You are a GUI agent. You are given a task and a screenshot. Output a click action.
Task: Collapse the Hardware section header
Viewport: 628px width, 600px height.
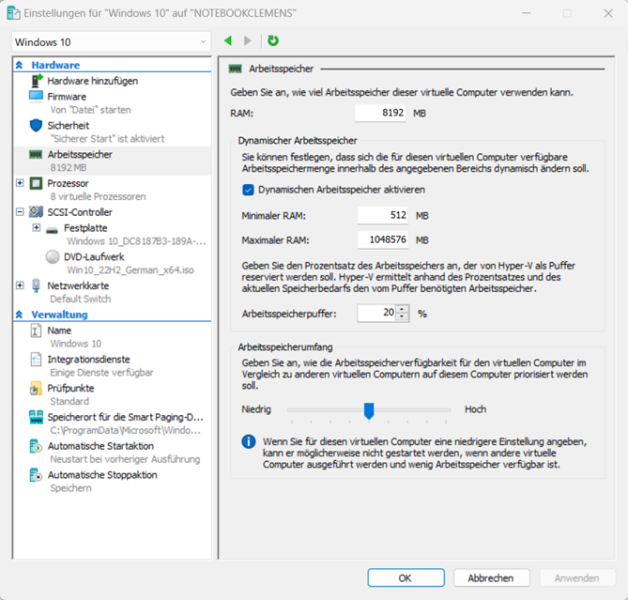(x=19, y=65)
